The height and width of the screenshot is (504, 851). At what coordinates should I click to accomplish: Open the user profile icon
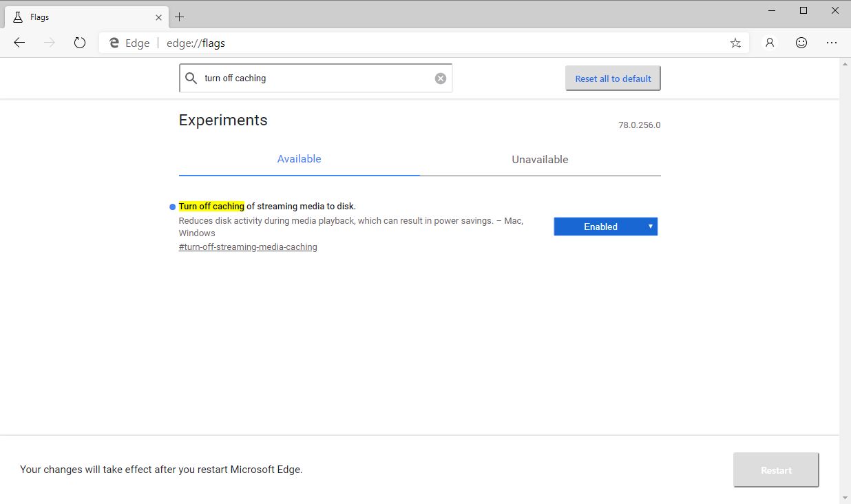(770, 43)
